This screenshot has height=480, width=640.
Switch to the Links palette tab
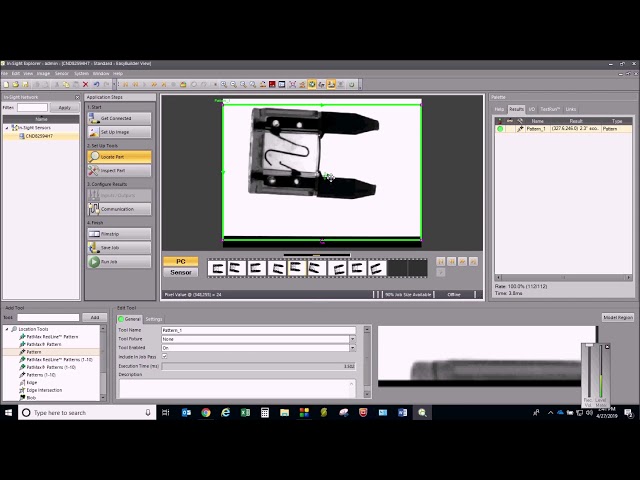pyautogui.click(x=571, y=109)
